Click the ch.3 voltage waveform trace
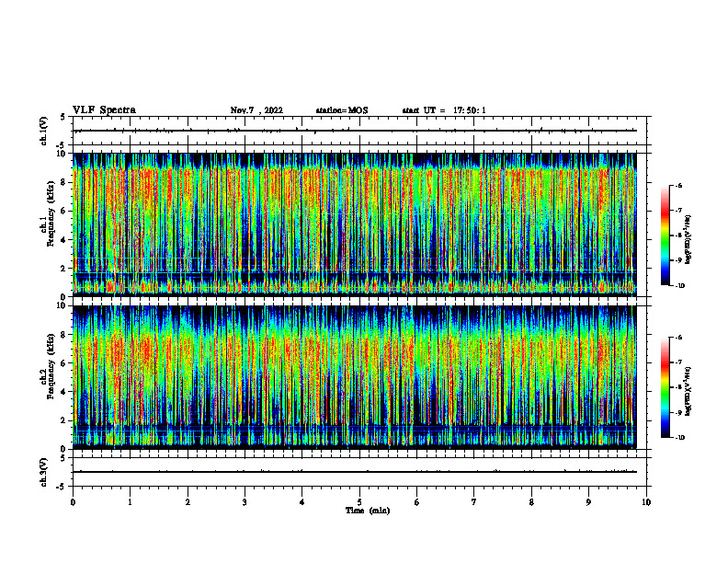 pyautogui.click(x=355, y=472)
